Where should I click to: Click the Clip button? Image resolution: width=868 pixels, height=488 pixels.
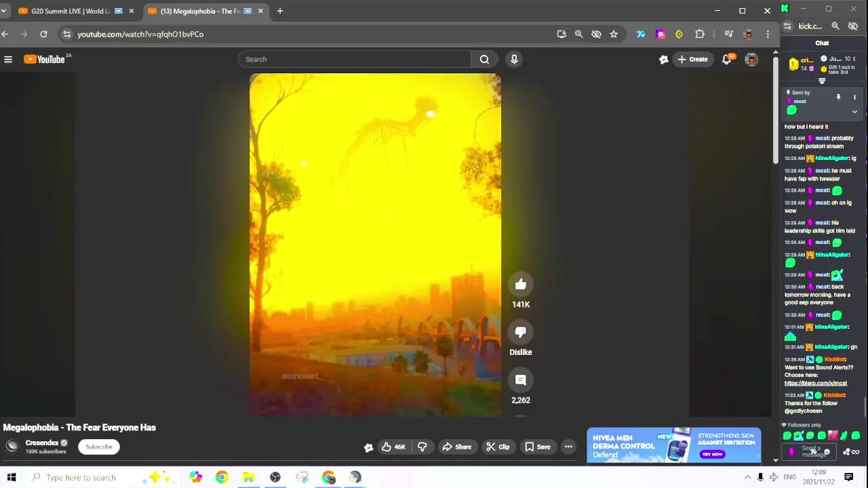click(498, 447)
